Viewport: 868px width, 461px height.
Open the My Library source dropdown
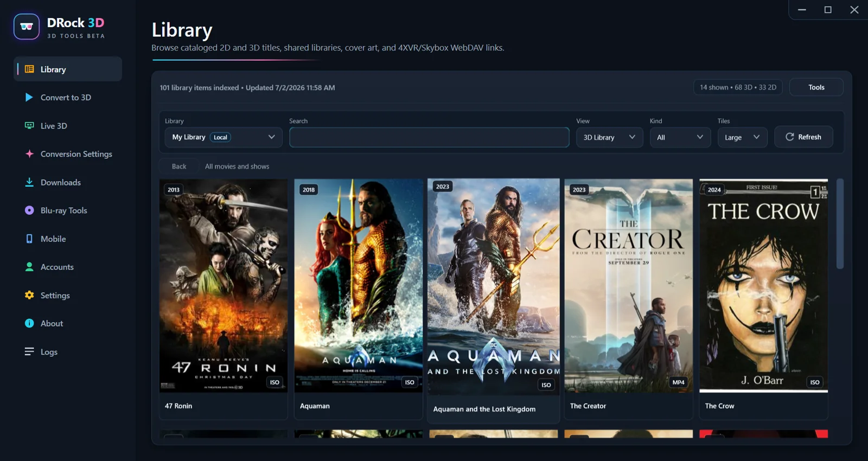(224, 137)
